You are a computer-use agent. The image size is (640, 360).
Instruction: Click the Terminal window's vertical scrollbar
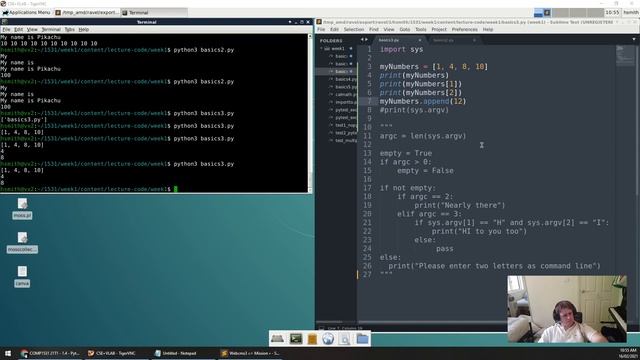310,113
